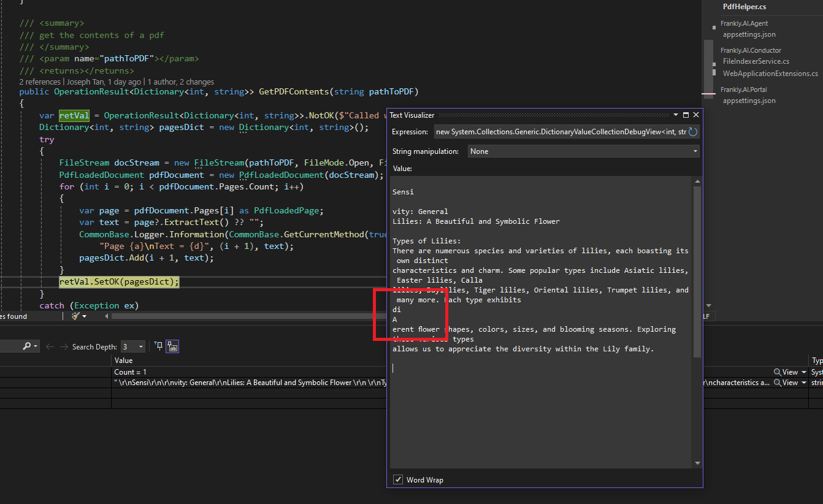Image resolution: width=823 pixels, height=504 pixels.
Task: Open the String manipulation dropdown
Action: click(x=584, y=151)
